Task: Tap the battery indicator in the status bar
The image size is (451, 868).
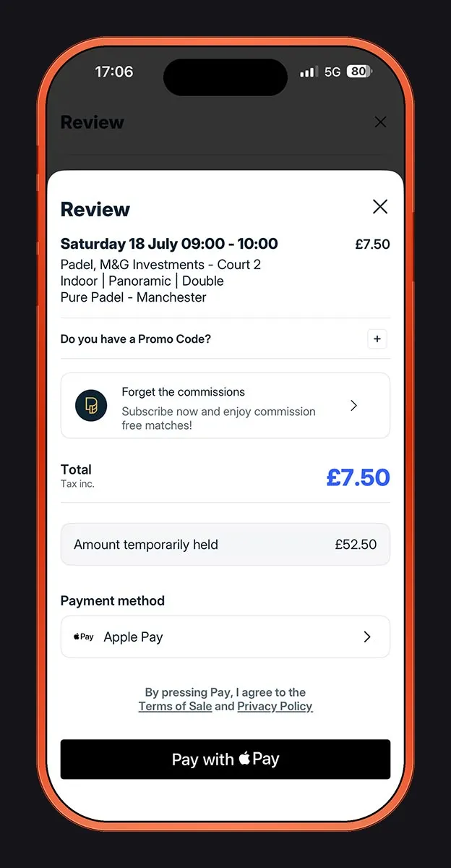Action: pyautogui.click(x=359, y=72)
